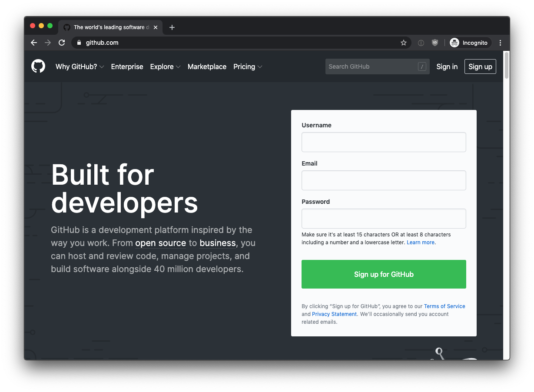The image size is (534, 392).
Task: Click the github.com address bar
Action: point(242,43)
